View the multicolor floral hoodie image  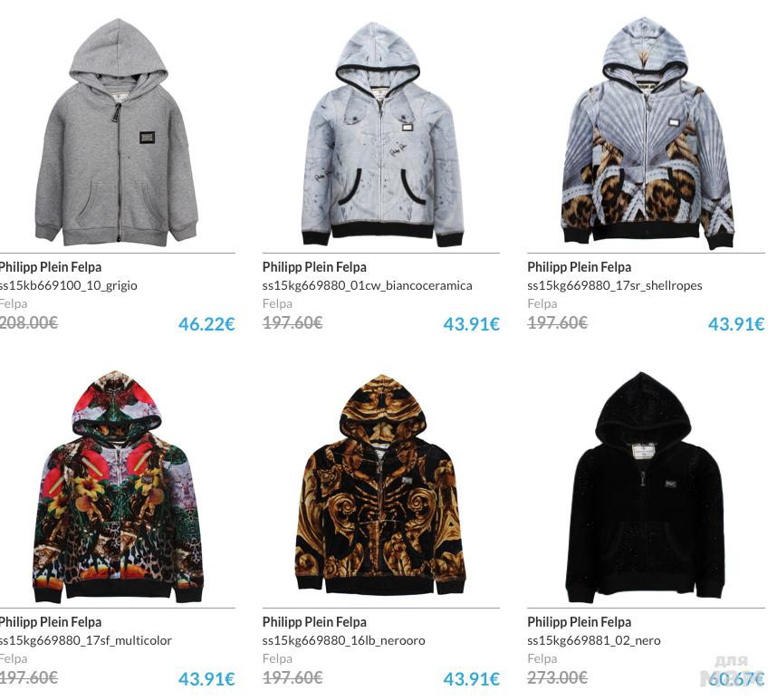coord(118,486)
